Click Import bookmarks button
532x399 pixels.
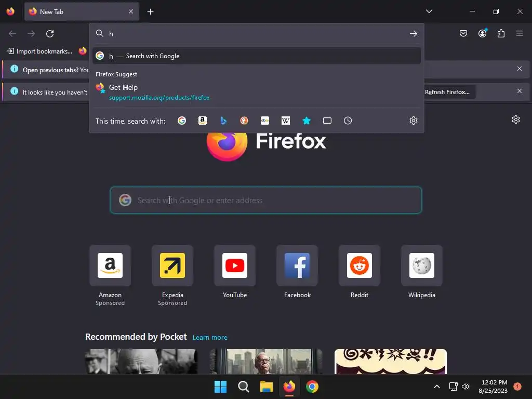39,51
